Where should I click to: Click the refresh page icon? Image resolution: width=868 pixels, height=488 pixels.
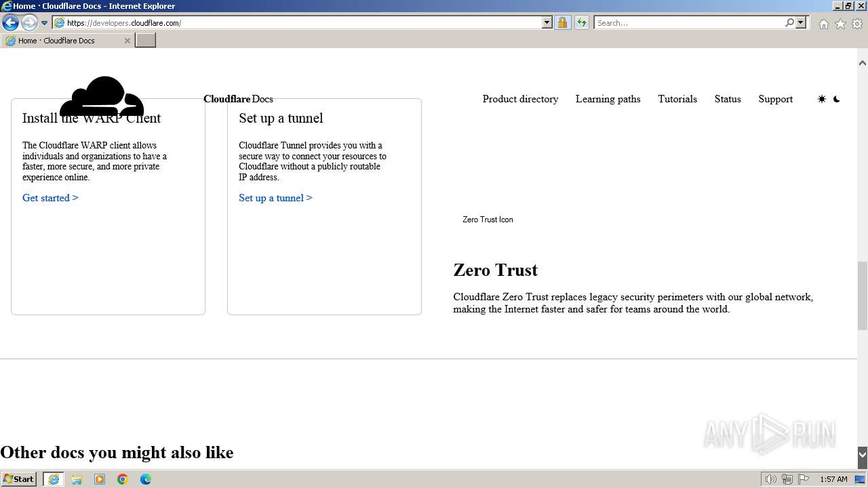[581, 22]
